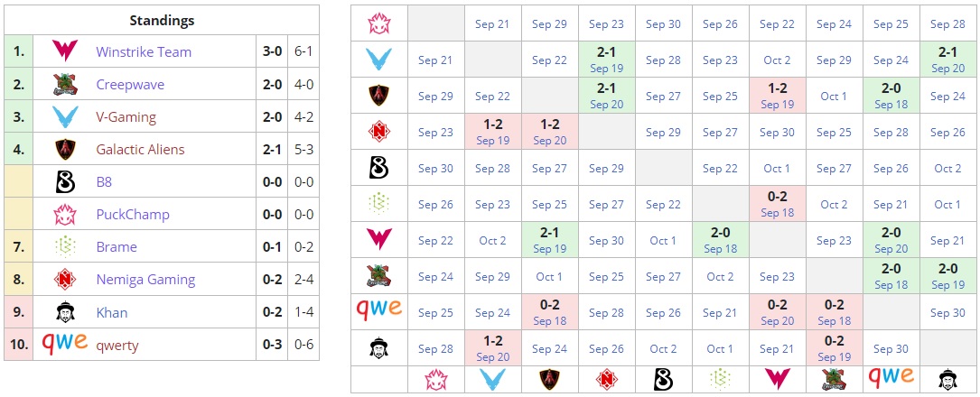This screenshot has height=397, width=980.
Task: Open the Winstrike Team link
Action: pyautogui.click(x=144, y=51)
